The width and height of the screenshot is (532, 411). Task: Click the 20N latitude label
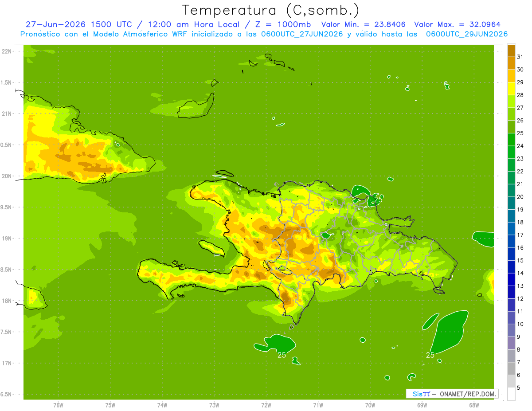coord(7,176)
